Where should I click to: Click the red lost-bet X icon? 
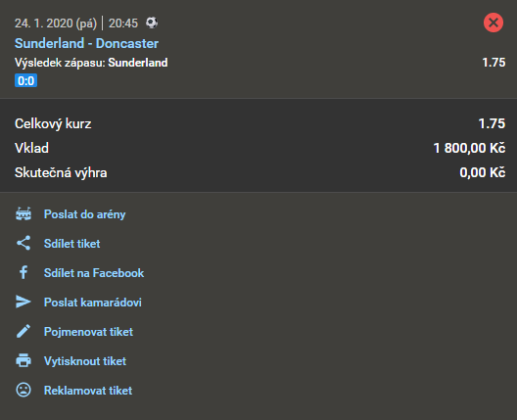click(x=493, y=23)
